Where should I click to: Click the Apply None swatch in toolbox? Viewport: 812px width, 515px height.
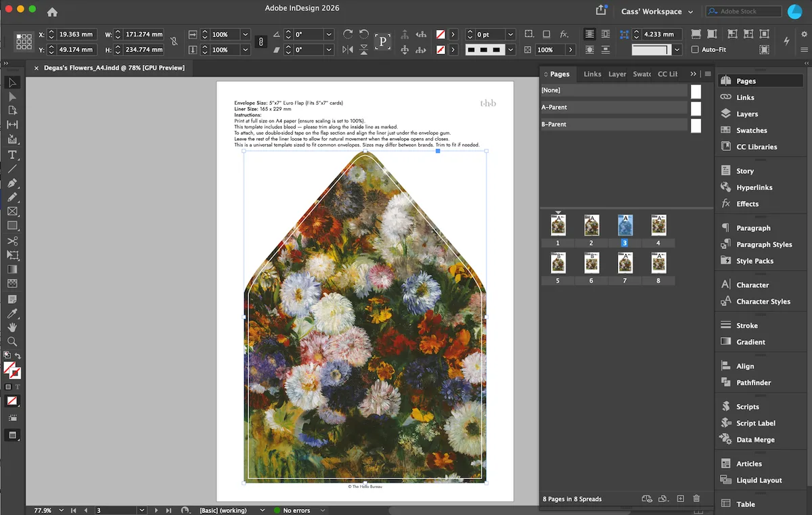pyautogui.click(x=12, y=401)
